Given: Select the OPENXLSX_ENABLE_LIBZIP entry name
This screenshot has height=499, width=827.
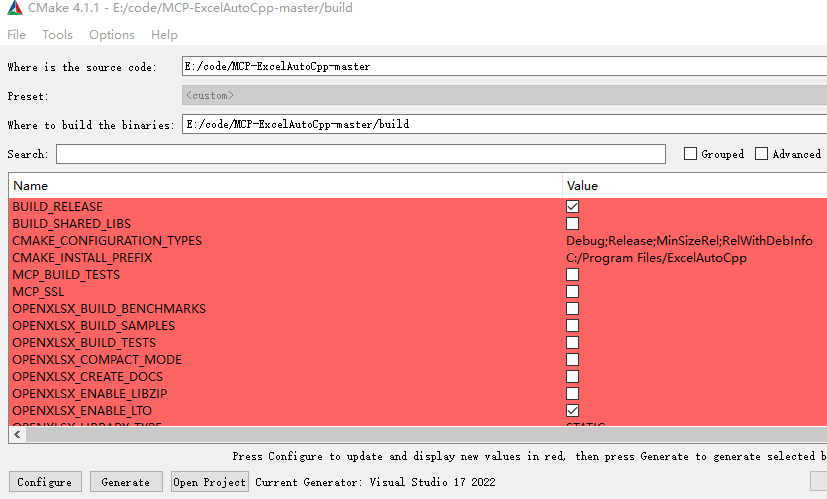Looking at the screenshot, I should tap(90, 394).
